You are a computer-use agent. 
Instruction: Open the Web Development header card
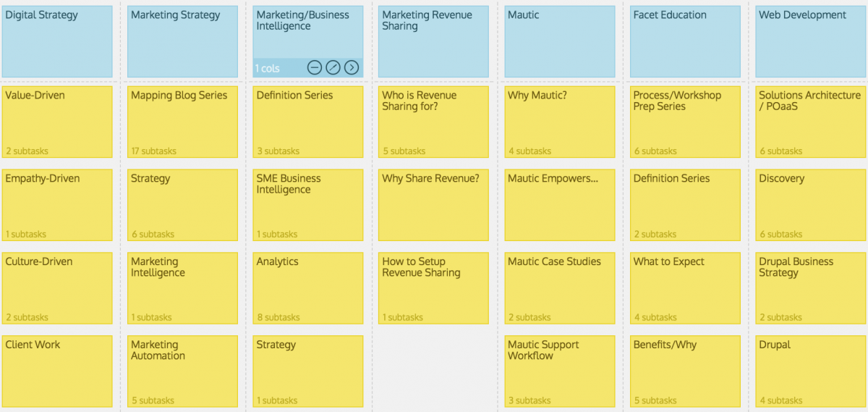(x=811, y=41)
